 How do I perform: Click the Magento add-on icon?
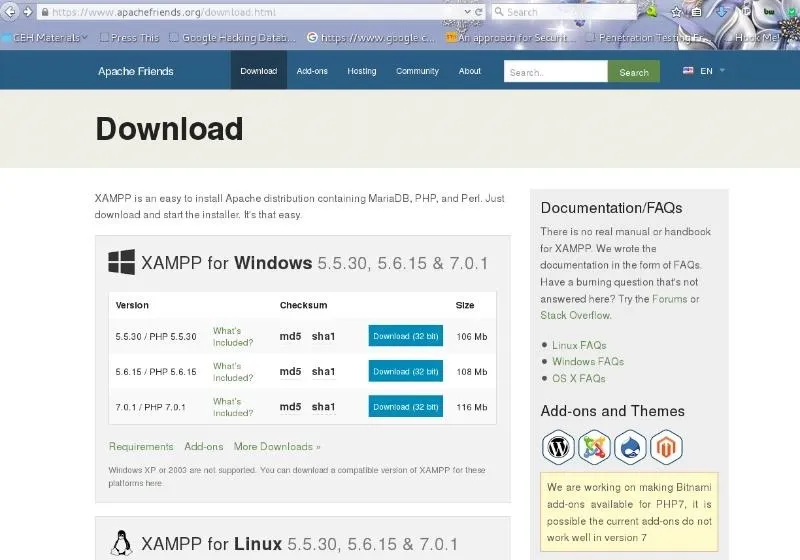point(666,447)
